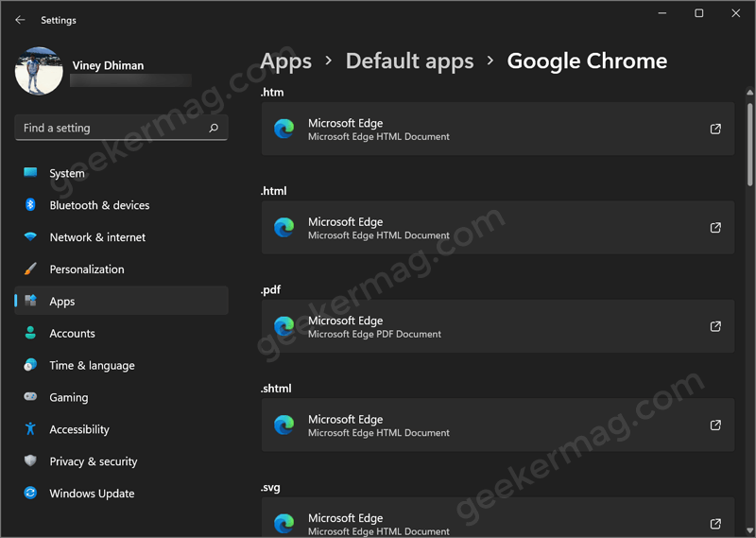Click the .svg extension label
This screenshot has height=538, width=756.
(x=270, y=487)
